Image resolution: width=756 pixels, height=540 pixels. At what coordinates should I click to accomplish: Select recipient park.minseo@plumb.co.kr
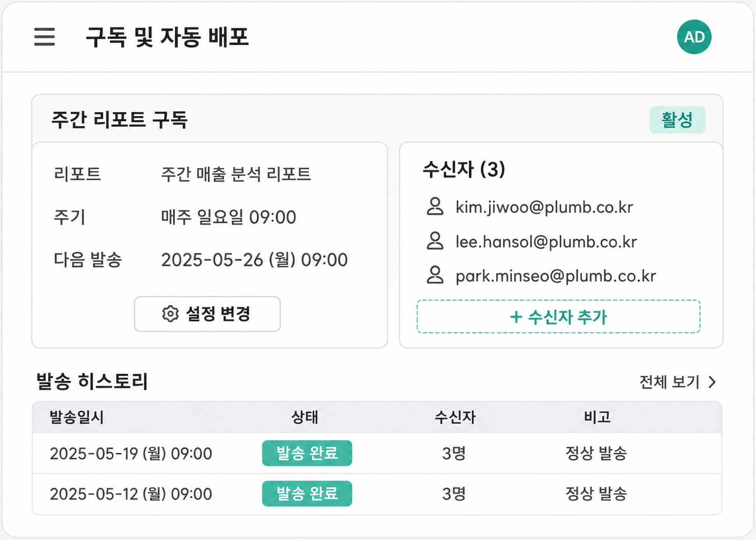[x=556, y=276]
